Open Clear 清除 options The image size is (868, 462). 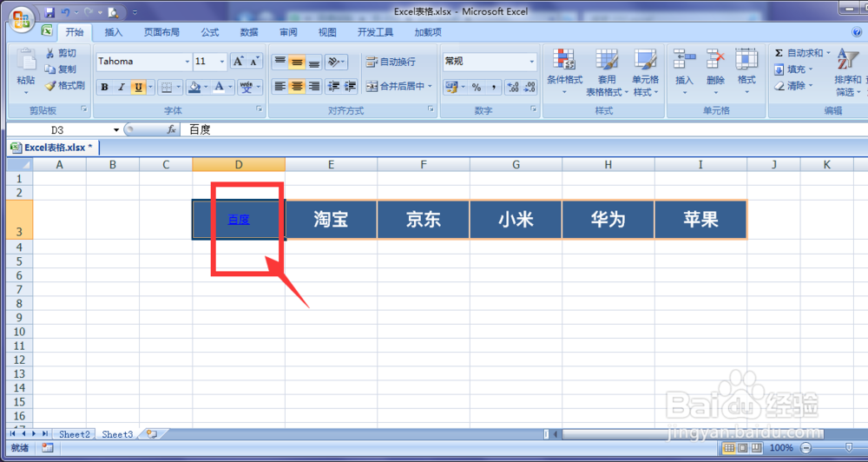(x=792, y=86)
